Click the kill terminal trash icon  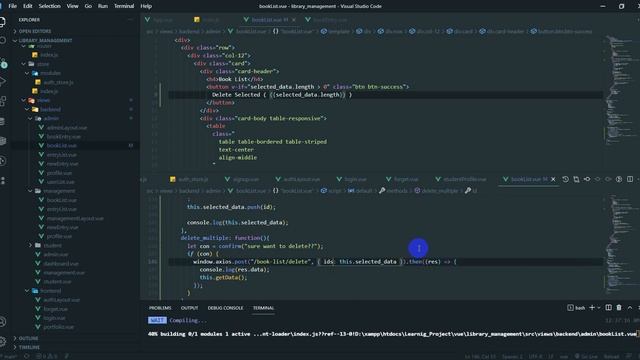[619, 308]
